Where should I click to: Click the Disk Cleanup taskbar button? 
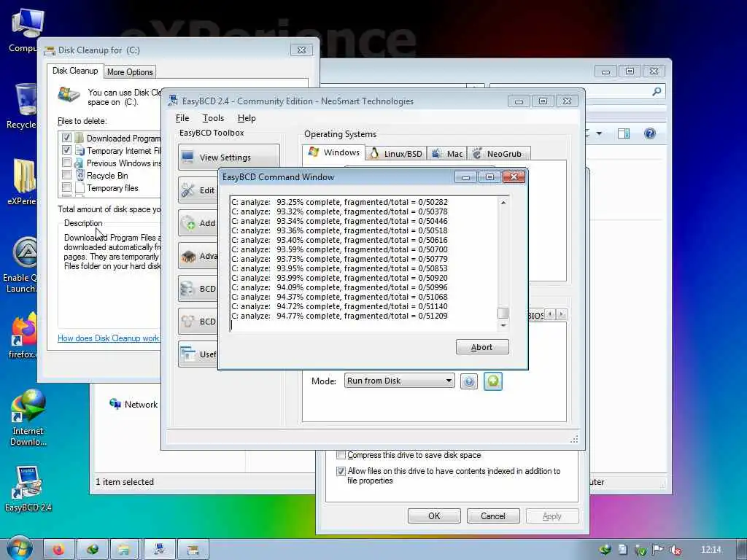click(193, 550)
